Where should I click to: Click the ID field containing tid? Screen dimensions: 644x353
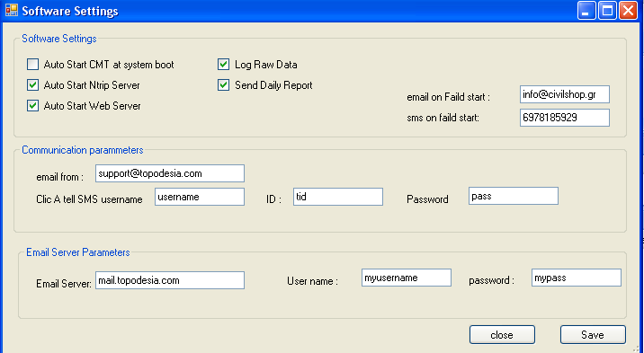point(337,197)
